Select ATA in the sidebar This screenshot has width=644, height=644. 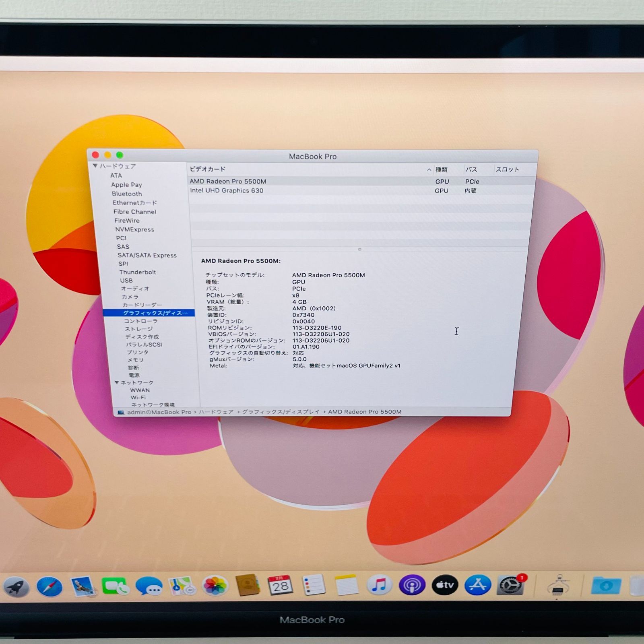pyautogui.click(x=116, y=175)
